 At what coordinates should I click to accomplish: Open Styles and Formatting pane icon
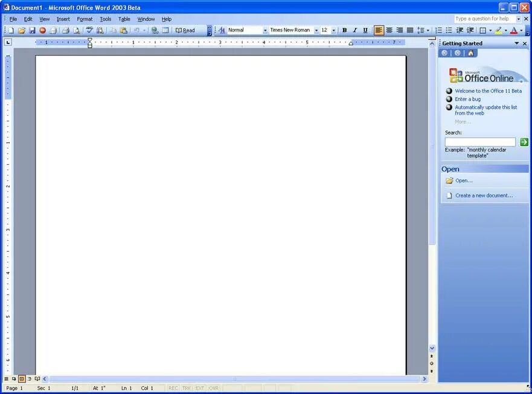point(222,31)
